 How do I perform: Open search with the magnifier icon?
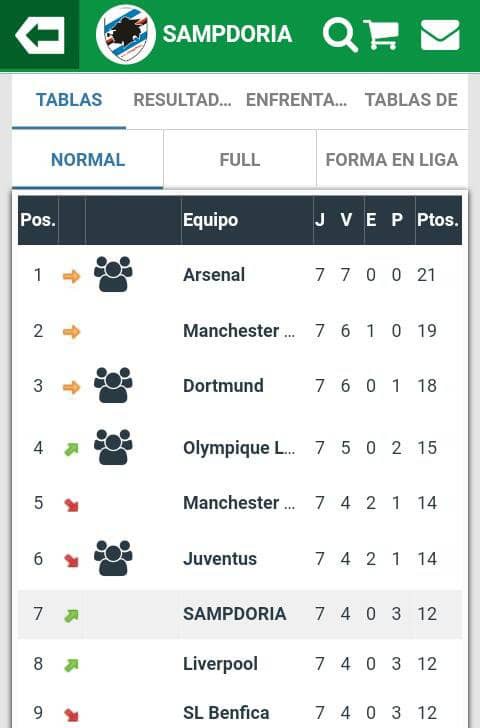[x=340, y=35]
